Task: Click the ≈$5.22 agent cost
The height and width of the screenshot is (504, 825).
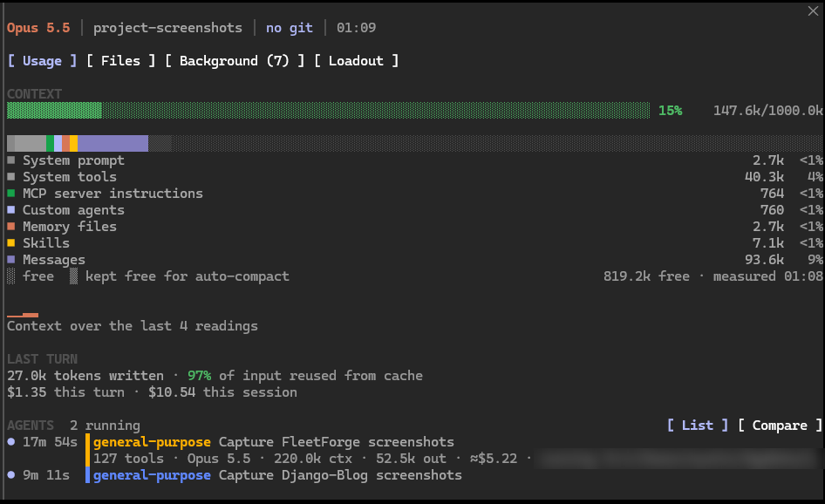Action: 494,459
